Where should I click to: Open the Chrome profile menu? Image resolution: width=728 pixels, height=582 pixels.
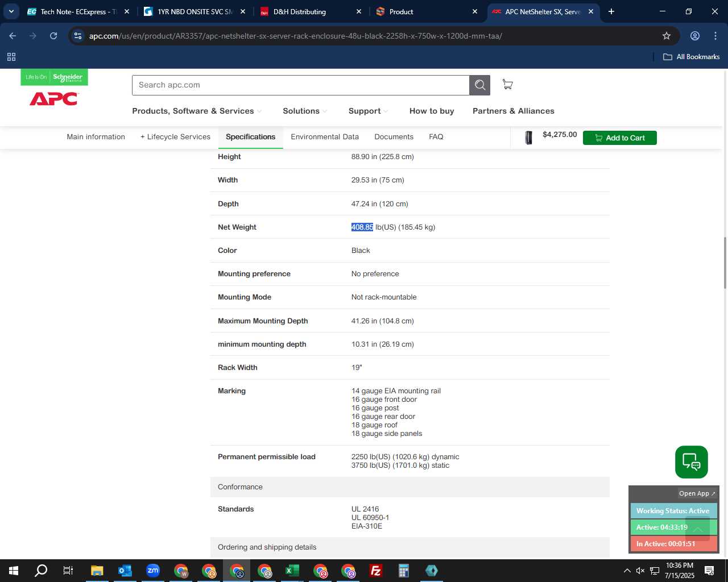click(x=695, y=36)
